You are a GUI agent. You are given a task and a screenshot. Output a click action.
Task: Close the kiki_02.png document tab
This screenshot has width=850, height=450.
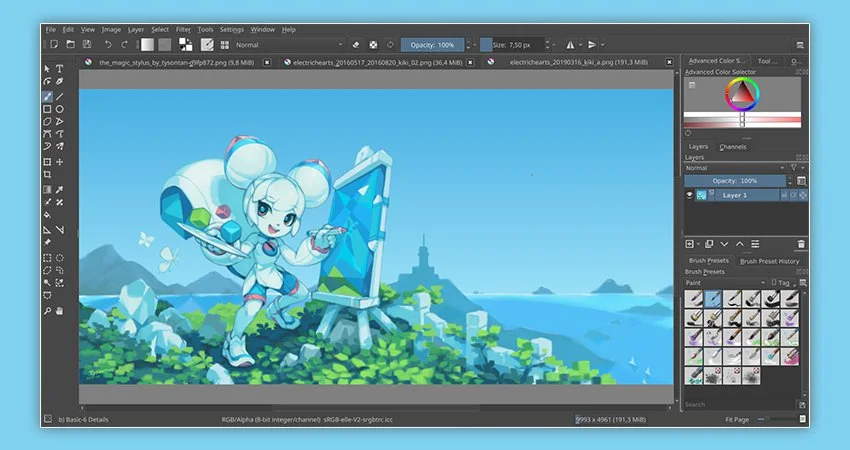(470, 62)
